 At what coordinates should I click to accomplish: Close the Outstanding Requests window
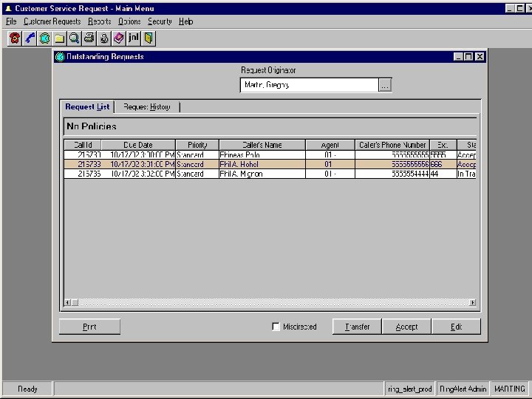480,57
